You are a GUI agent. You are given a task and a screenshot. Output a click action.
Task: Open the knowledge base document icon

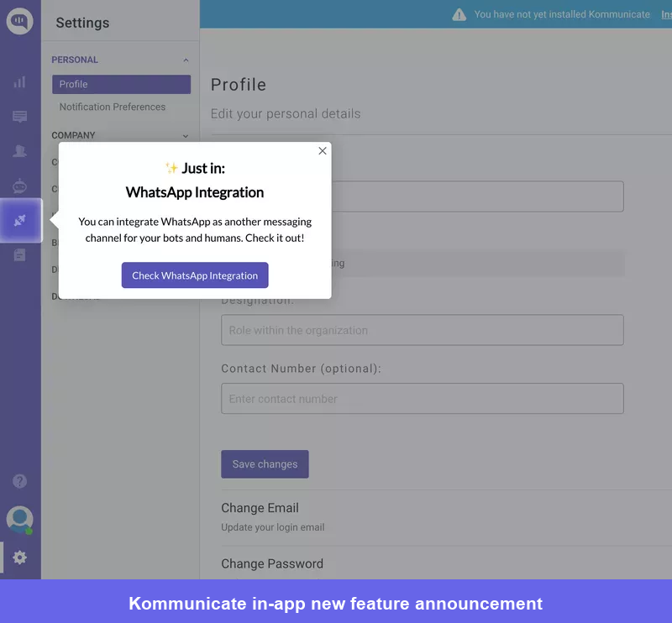tap(19, 255)
